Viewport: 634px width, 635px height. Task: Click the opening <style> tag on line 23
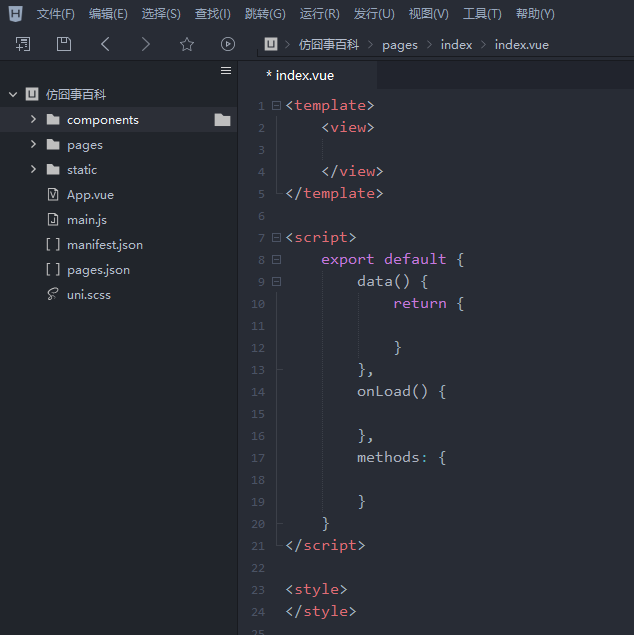(x=316, y=589)
